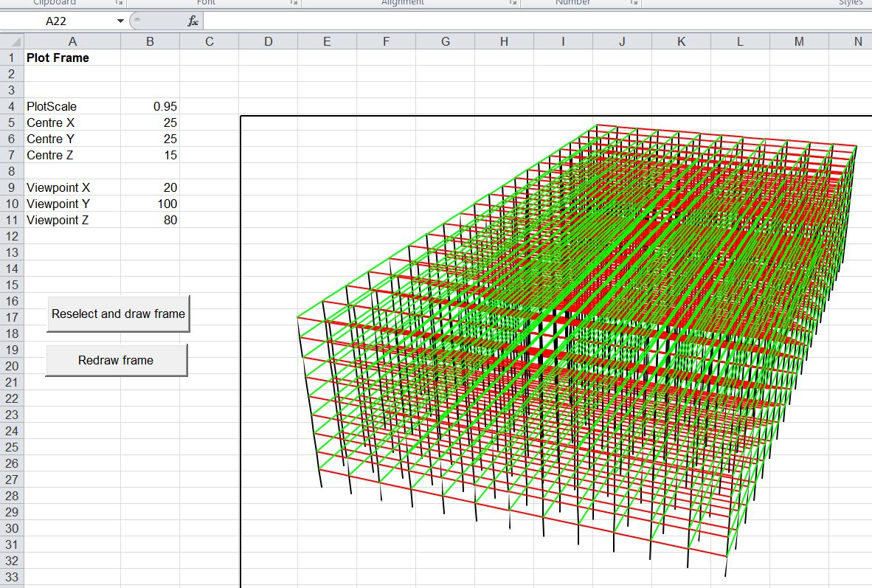The height and width of the screenshot is (588, 872).
Task: Select column D header
Action: (268, 42)
